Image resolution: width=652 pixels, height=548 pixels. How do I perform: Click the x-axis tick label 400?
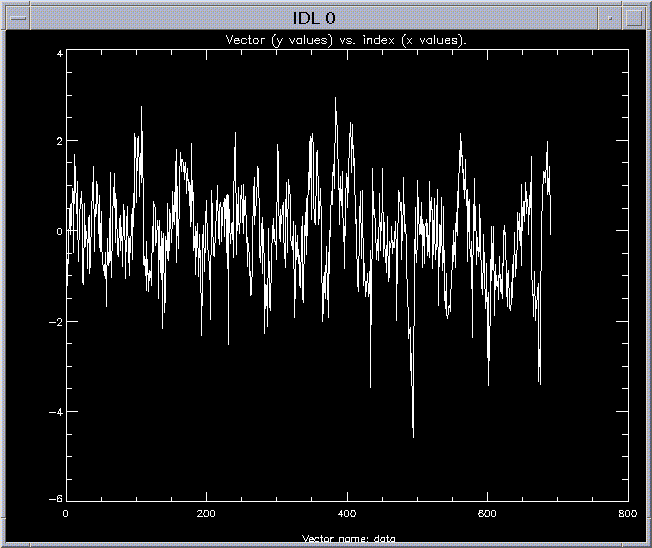347,514
